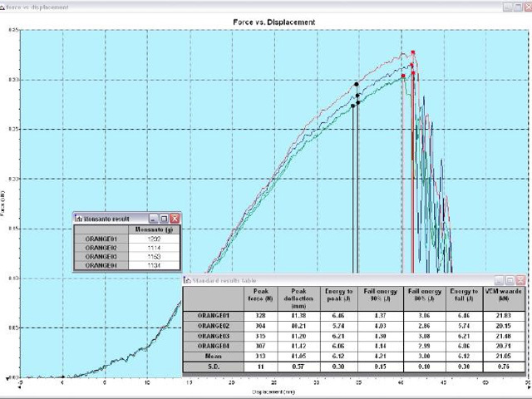Maximize the Monsanto result window
The height and width of the screenshot is (399, 532).
coord(165,218)
